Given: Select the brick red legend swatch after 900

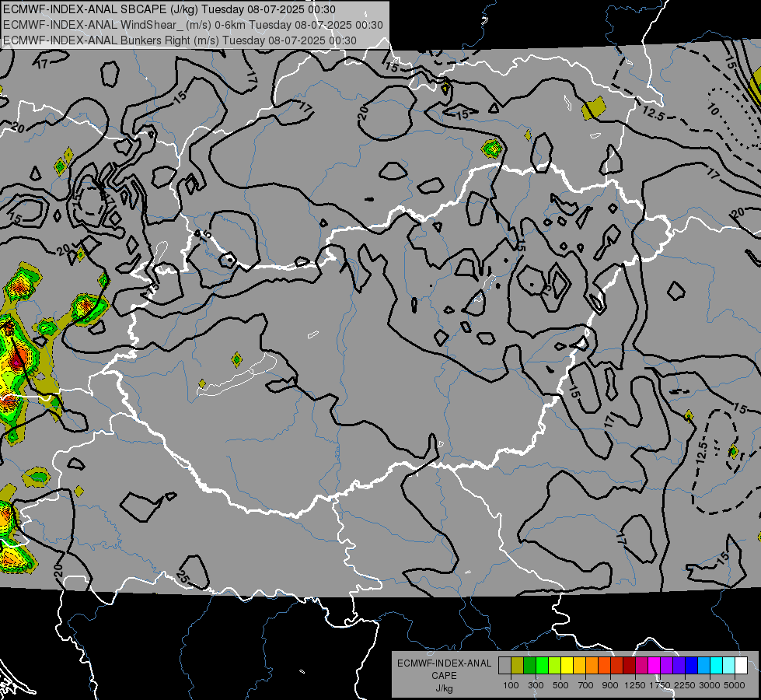Looking at the screenshot, I should (x=617, y=666).
